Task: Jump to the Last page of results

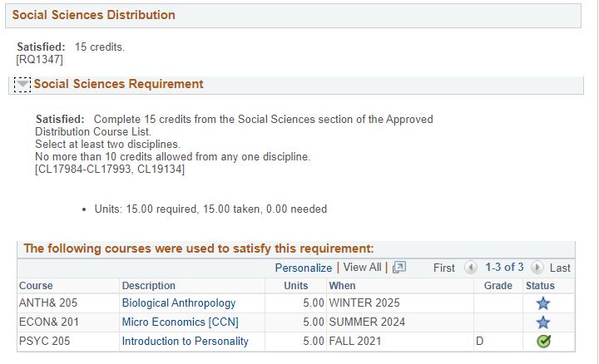Action: (x=560, y=268)
